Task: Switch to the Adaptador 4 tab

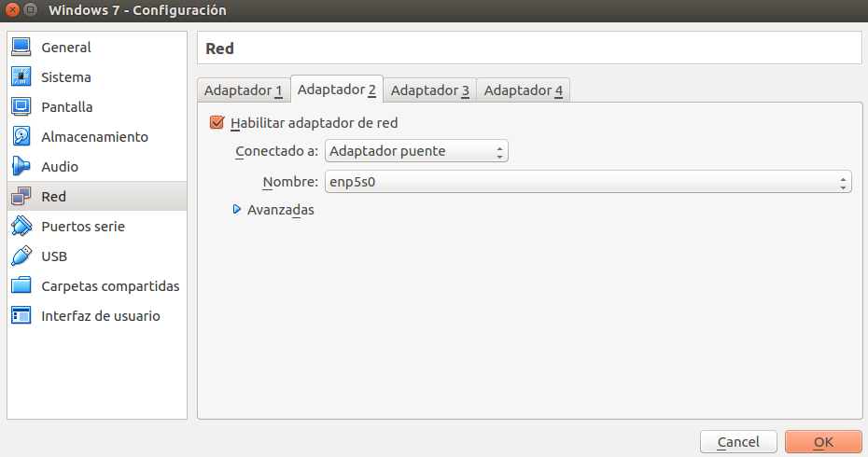Action: (523, 90)
